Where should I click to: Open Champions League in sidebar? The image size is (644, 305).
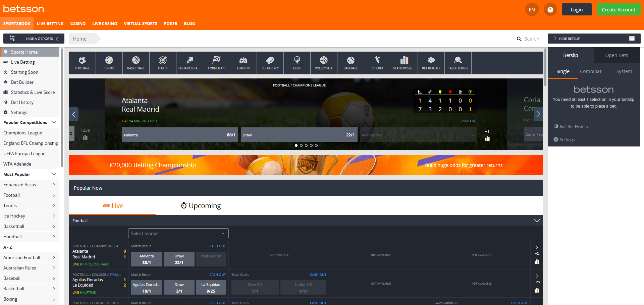coord(30,133)
